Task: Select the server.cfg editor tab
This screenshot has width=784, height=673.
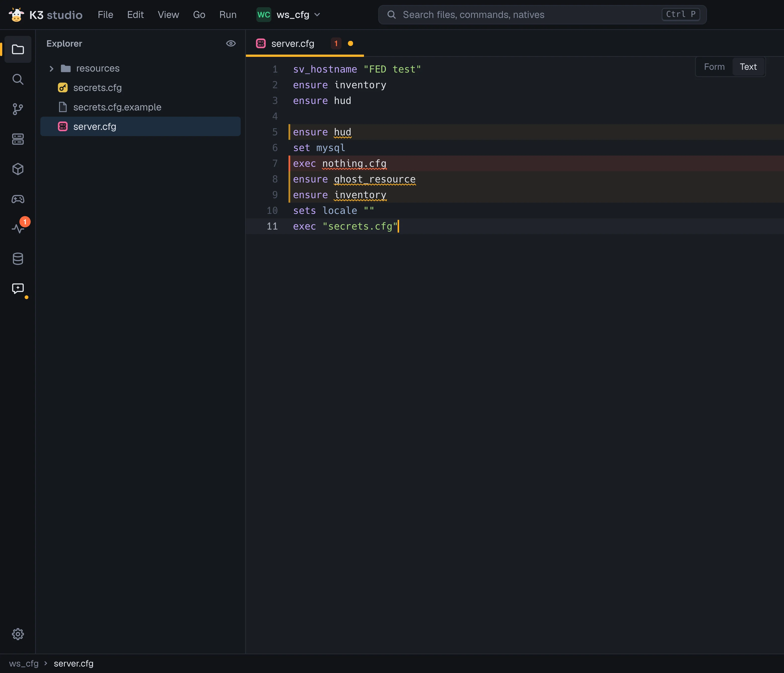Action: click(305, 44)
